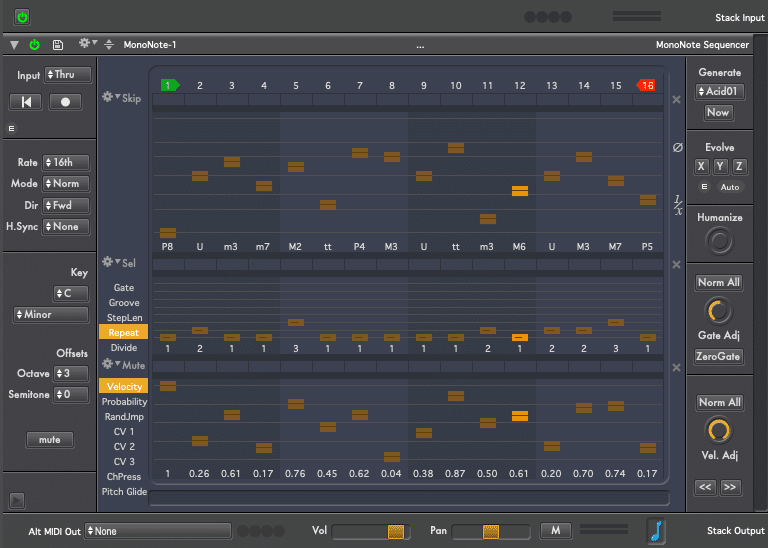The height and width of the screenshot is (548, 768).
Task: Click the Octave offset value 3
Action: (x=71, y=373)
